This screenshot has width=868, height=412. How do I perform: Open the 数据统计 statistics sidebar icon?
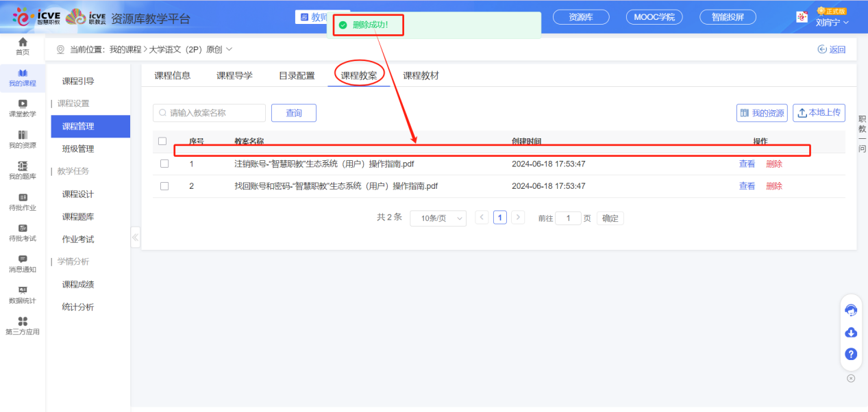pyautogui.click(x=22, y=293)
